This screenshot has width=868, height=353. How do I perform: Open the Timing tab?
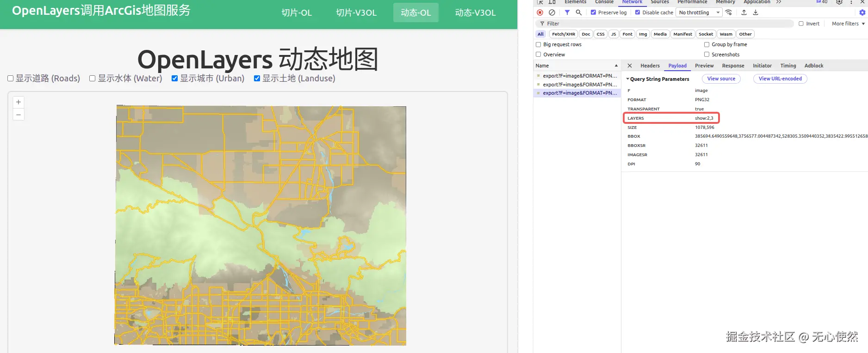(x=788, y=66)
